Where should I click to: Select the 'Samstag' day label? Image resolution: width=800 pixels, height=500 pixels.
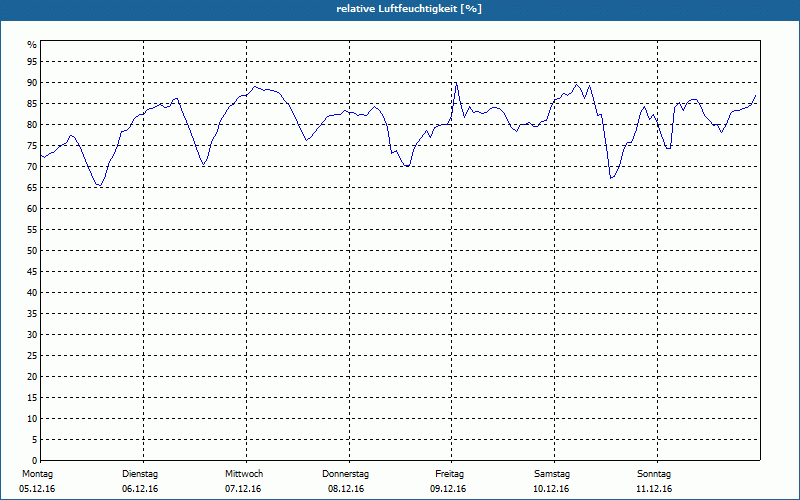click(x=552, y=474)
